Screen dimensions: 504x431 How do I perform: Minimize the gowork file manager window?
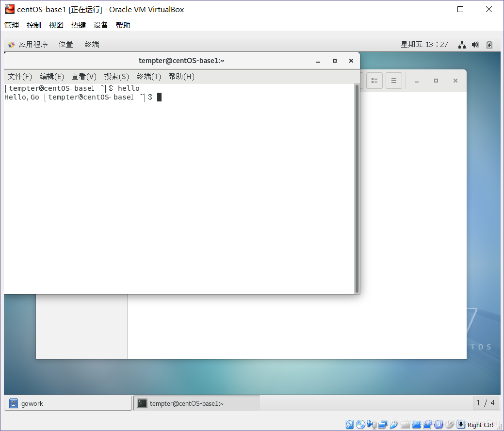coord(417,81)
